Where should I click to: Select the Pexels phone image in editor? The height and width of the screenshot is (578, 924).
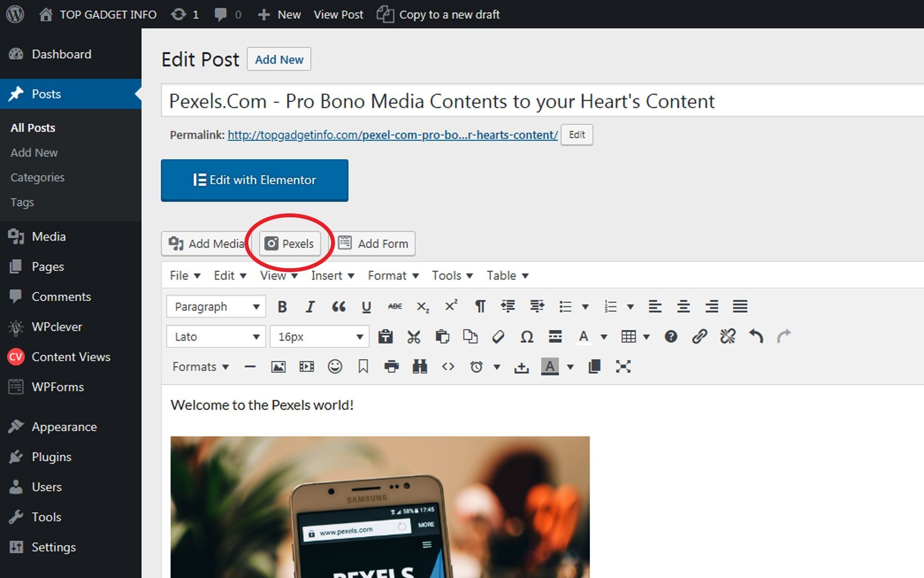point(380,507)
